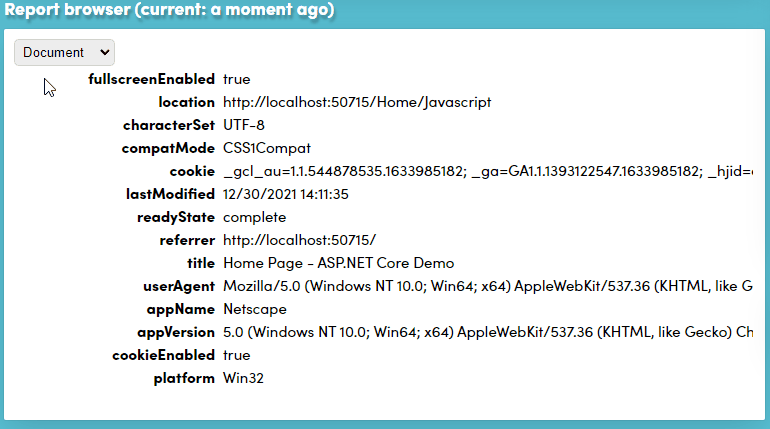
Task: Select the readyState value complete
Action: click(x=254, y=217)
